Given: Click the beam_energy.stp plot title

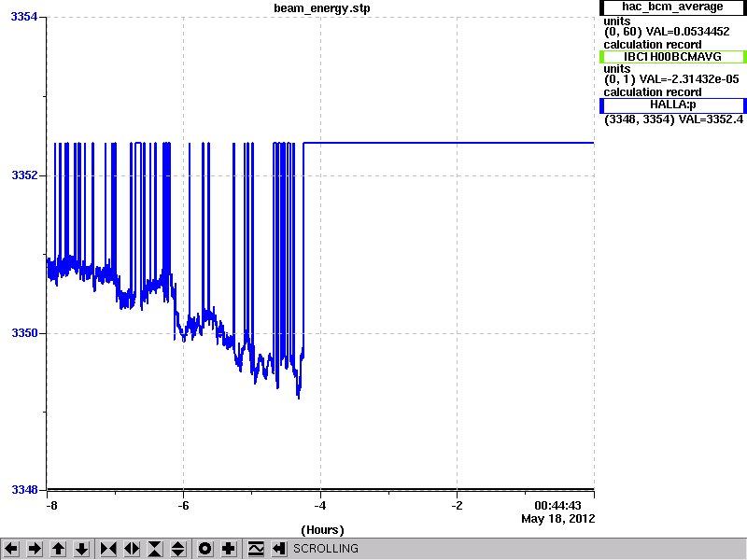Looking at the screenshot, I should pyautogui.click(x=321, y=8).
